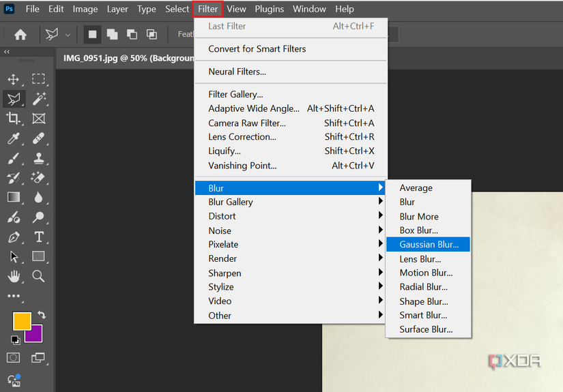Expand the Video submenu

tap(289, 301)
